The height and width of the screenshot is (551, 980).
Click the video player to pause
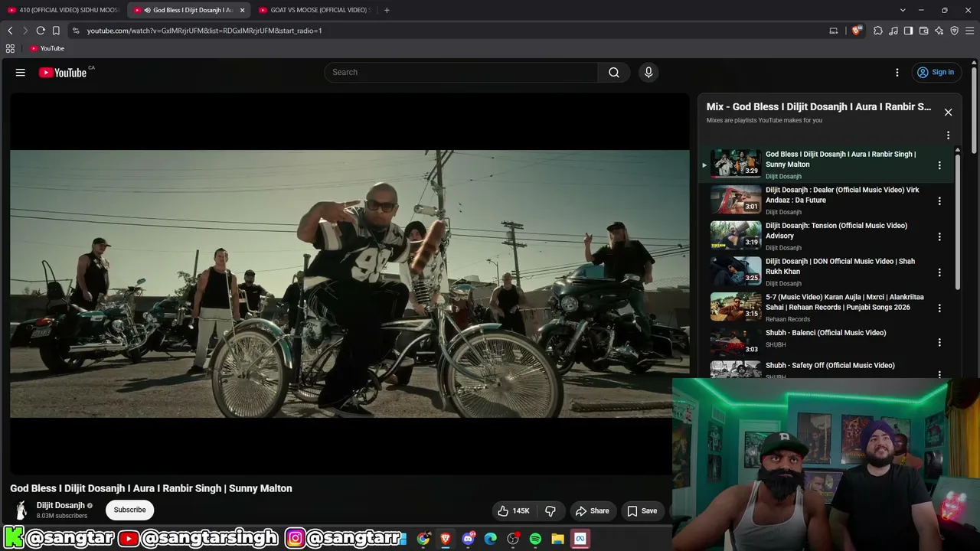coord(350,284)
